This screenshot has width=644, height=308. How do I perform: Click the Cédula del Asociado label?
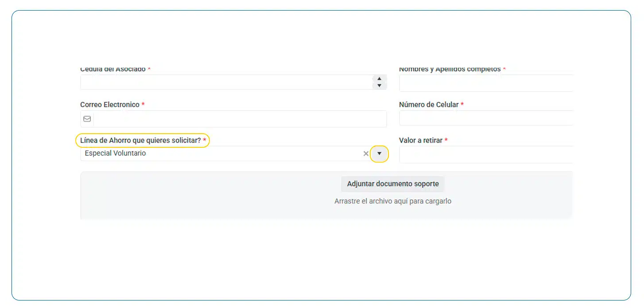pyautogui.click(x=113, y=69)
